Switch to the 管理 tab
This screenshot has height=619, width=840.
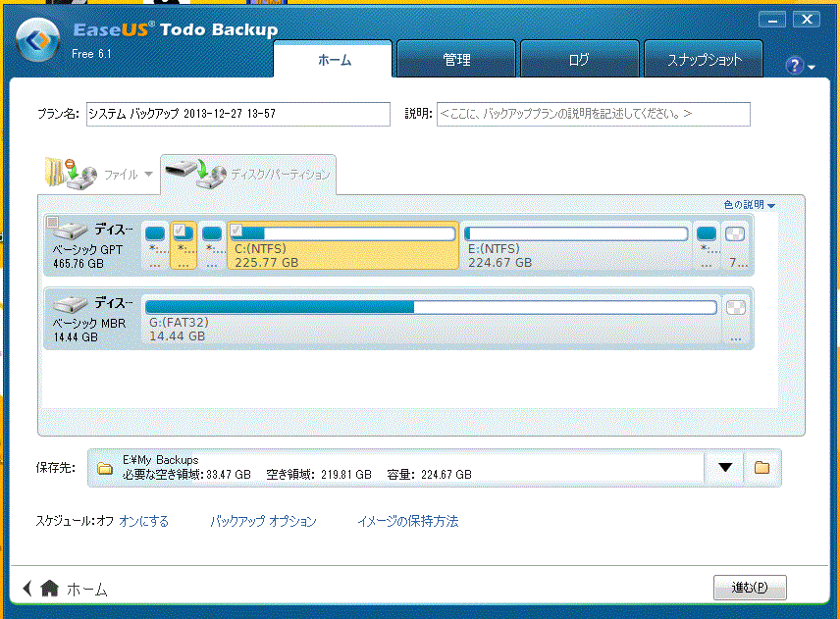(x=456, y=60)
